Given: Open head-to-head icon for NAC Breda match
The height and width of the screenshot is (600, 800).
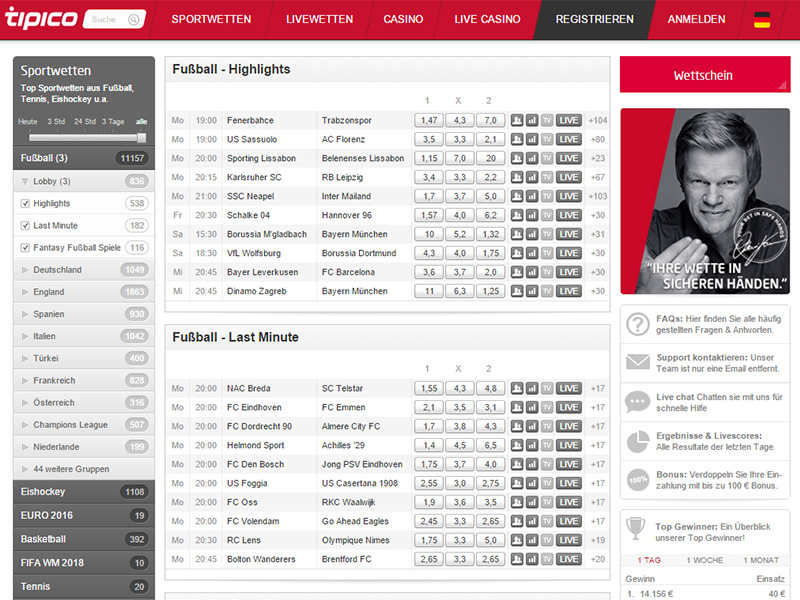Looking at the screenshot, I should click(x=517, y=388).
